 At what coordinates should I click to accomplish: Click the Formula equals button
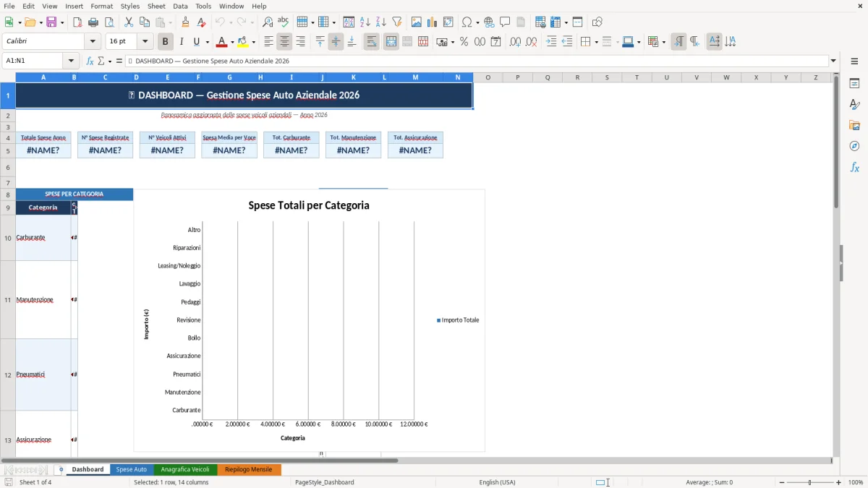click(119, 61)
